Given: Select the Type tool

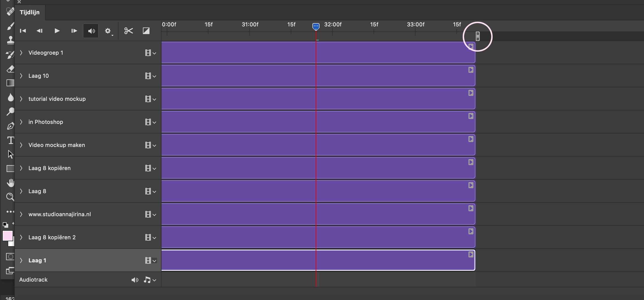Looking at the screenshot, I should [10, 140].
